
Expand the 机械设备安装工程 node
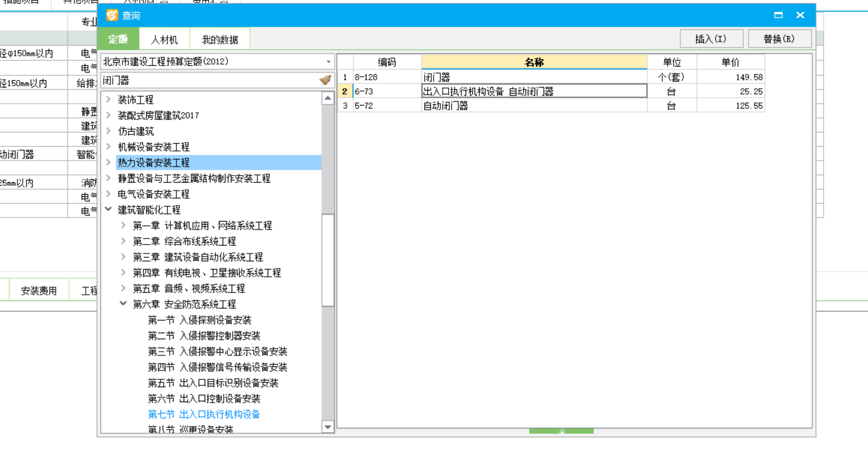(x=109, y=147)
